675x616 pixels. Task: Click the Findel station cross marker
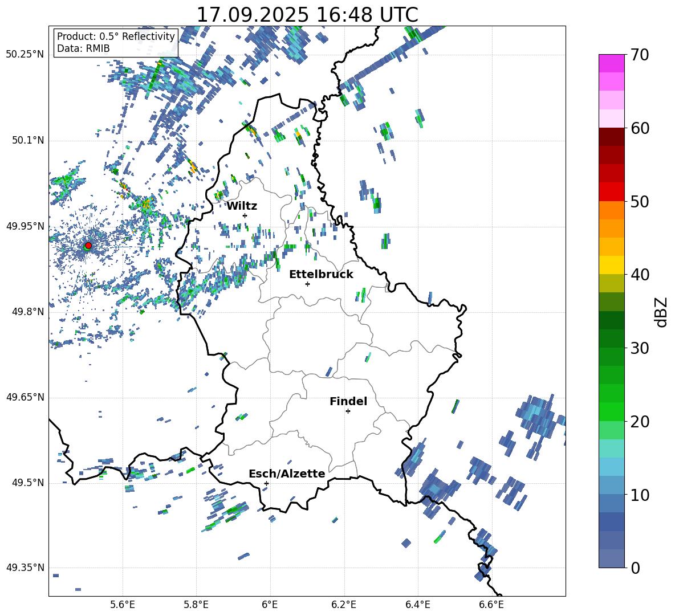[x=348, y=411]
